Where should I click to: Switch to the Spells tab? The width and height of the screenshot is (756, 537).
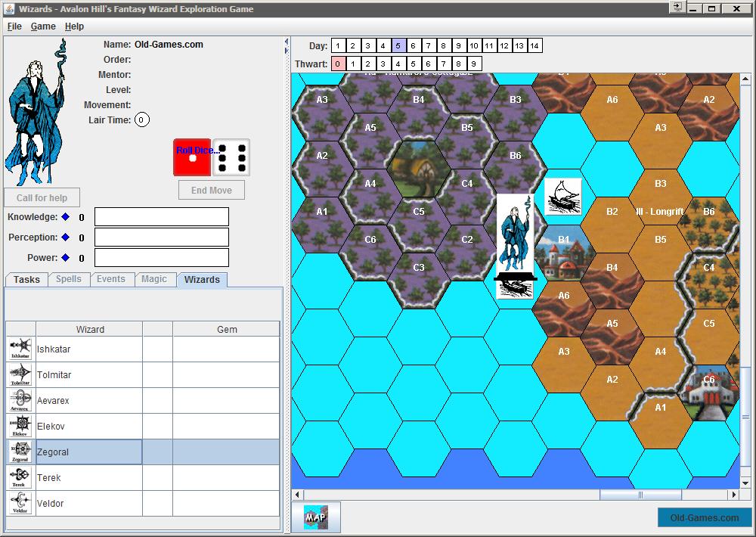69,279
